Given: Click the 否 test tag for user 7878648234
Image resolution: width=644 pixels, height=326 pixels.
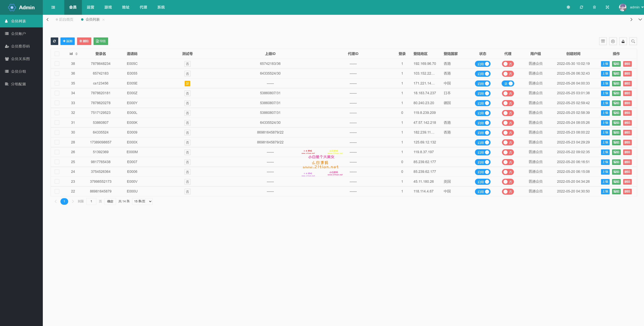Looking at the screenshot, I should pyautogui.click(x=187, y=64).
